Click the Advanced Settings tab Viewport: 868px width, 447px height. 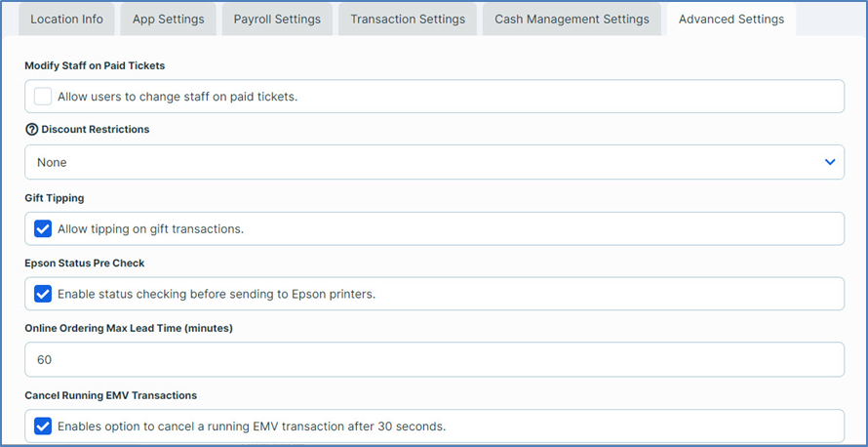[x=730, y=20]
